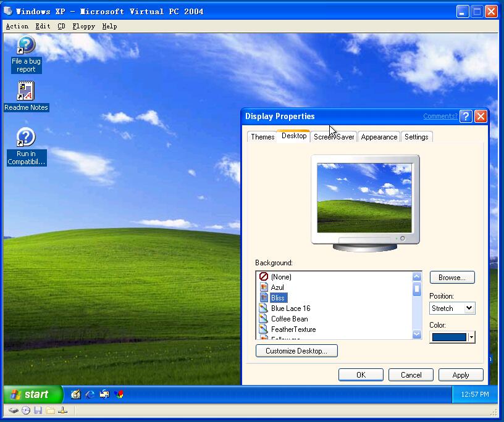The height and width of the screenshot is (422, 504).
Task: Click the Azul wallpaper icon
Action: (264, 287)
